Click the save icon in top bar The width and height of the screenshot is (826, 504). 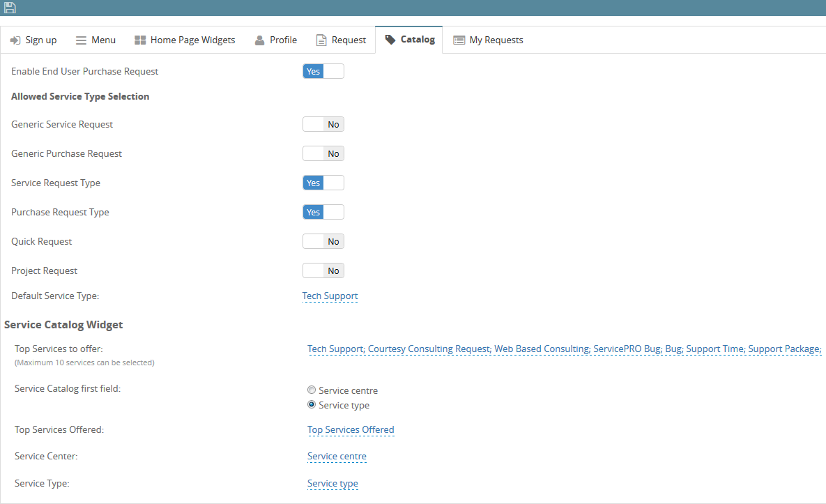[10, 8]
